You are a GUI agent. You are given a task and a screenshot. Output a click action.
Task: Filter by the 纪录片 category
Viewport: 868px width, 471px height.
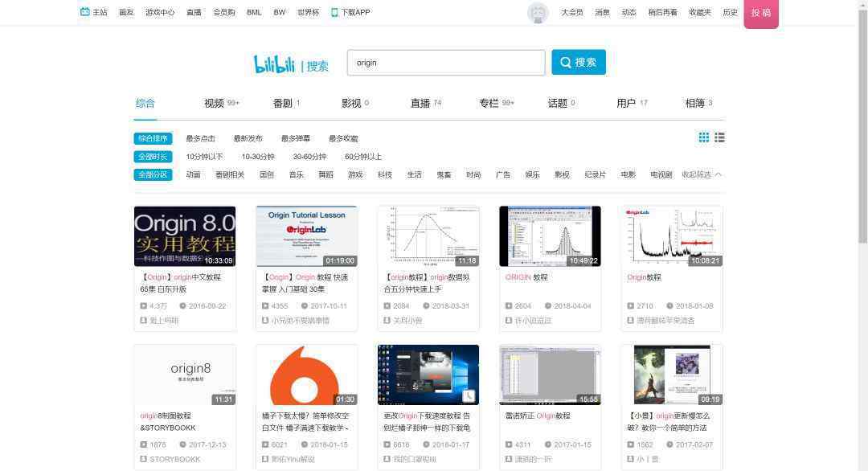[595, 174]
